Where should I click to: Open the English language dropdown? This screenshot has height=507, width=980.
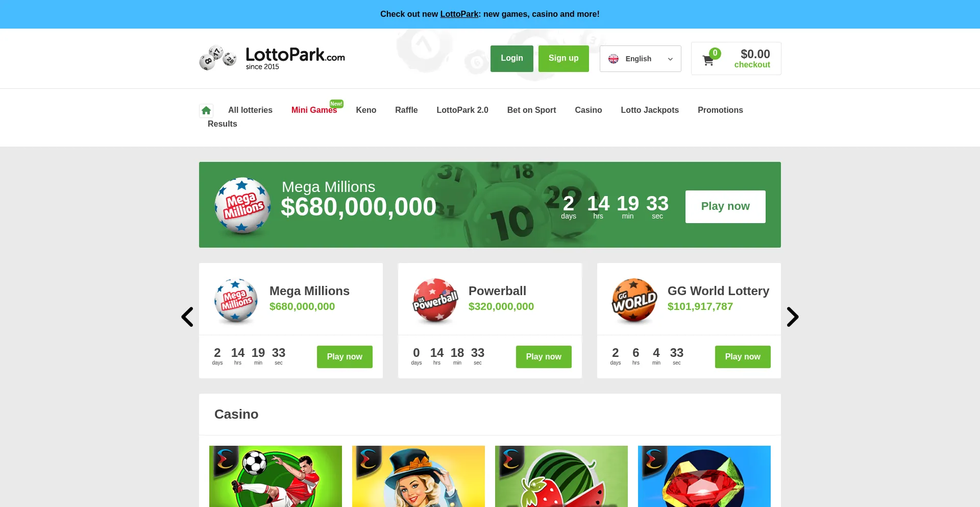click(x=640, y=59)
